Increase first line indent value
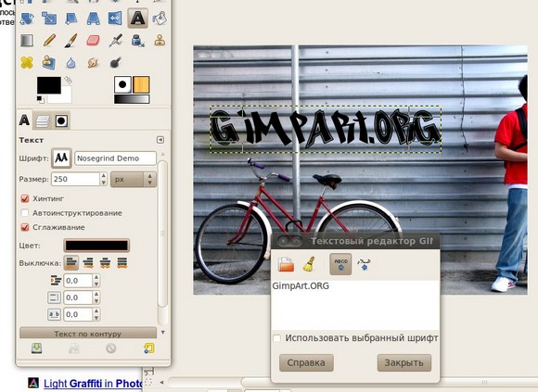538x392 pixels. 96,277
